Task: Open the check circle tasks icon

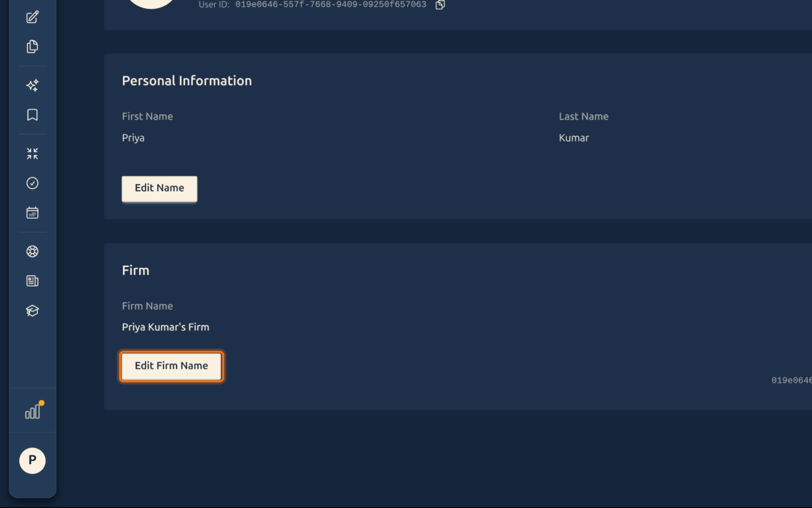Action: tap(32, 183)
